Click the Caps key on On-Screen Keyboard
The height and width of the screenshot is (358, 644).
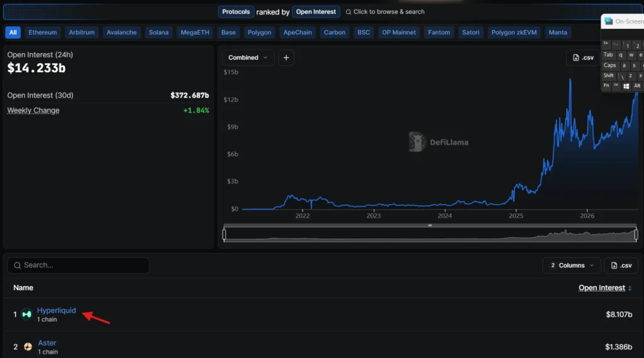609,65
